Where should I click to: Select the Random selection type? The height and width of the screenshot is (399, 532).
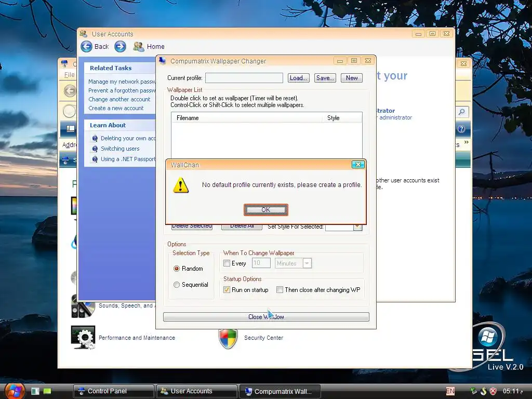(177, 269)
